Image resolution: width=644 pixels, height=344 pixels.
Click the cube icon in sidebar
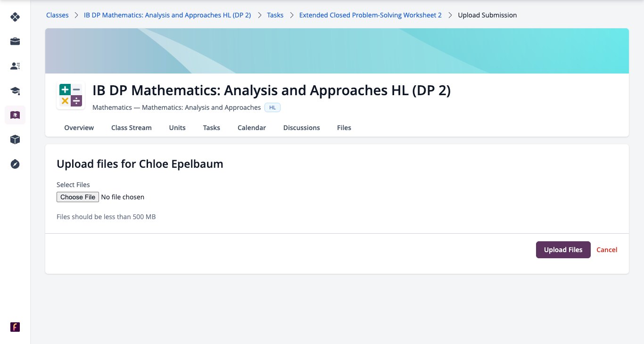pos(15,139)
